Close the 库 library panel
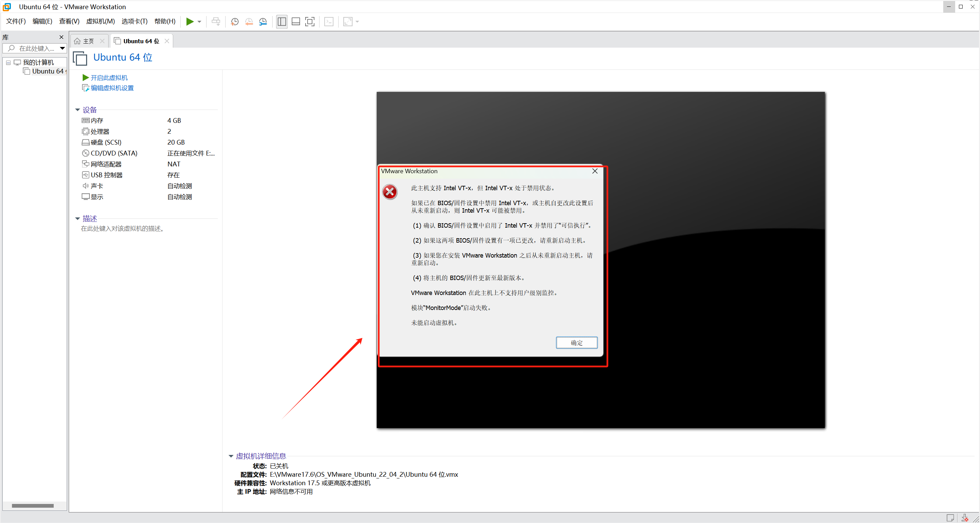The height and width of the screenshot is (523, 980). coord(61,37)
